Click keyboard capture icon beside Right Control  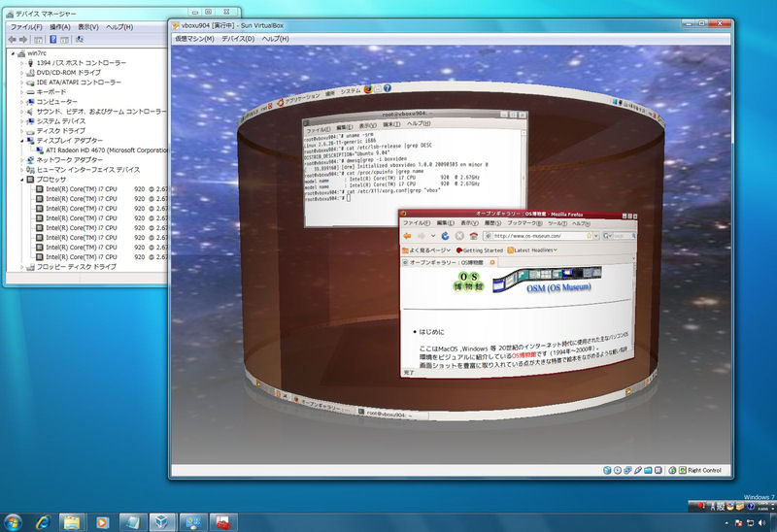point(683,470)
